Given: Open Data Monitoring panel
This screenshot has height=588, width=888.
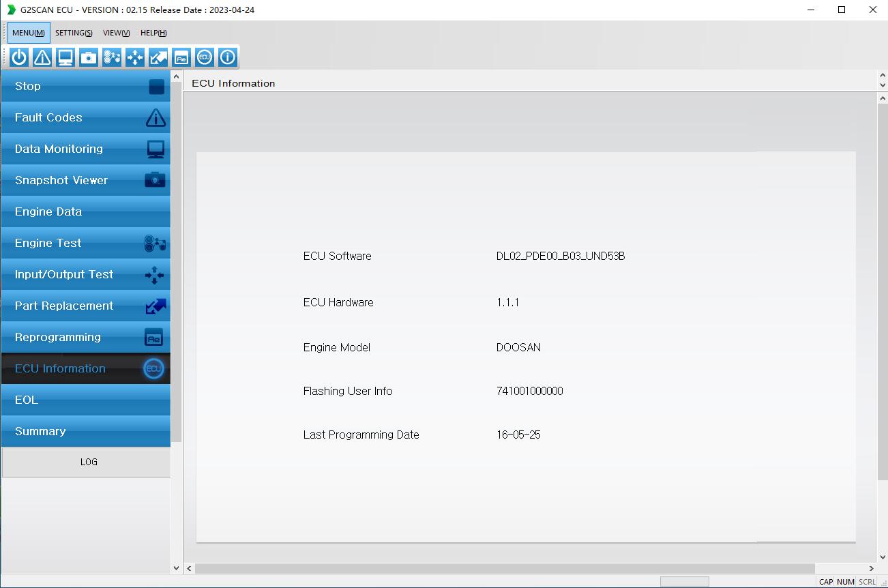Looking at the screenshot, I should 86,149.
